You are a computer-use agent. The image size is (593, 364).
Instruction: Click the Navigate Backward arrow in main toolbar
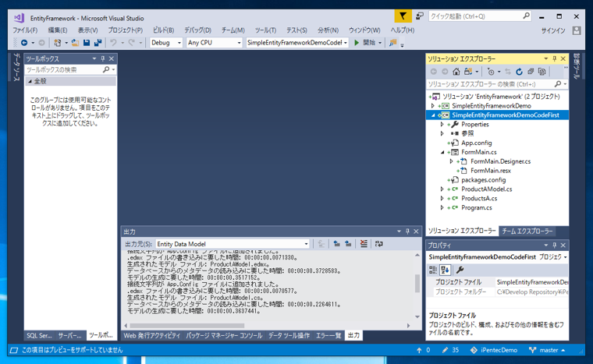(24, 43)
